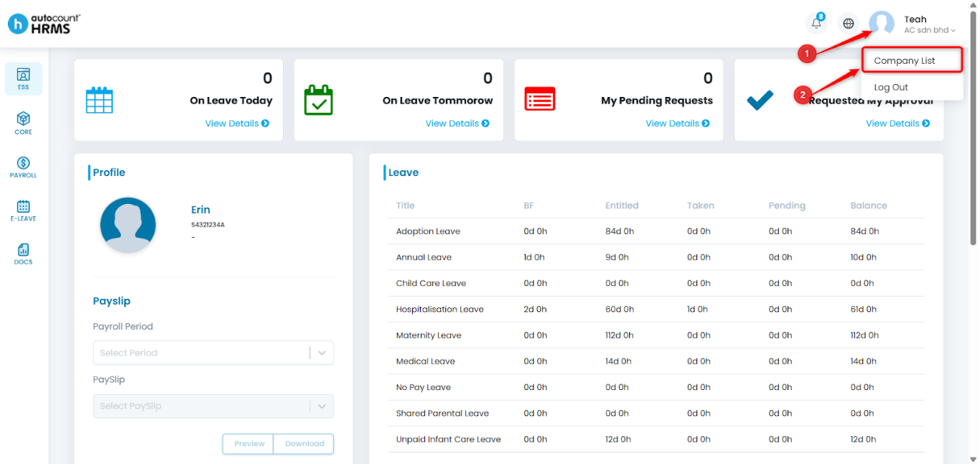
Task: Click the Pending column header
Action: pyautogui.click(x=787, y=205)
